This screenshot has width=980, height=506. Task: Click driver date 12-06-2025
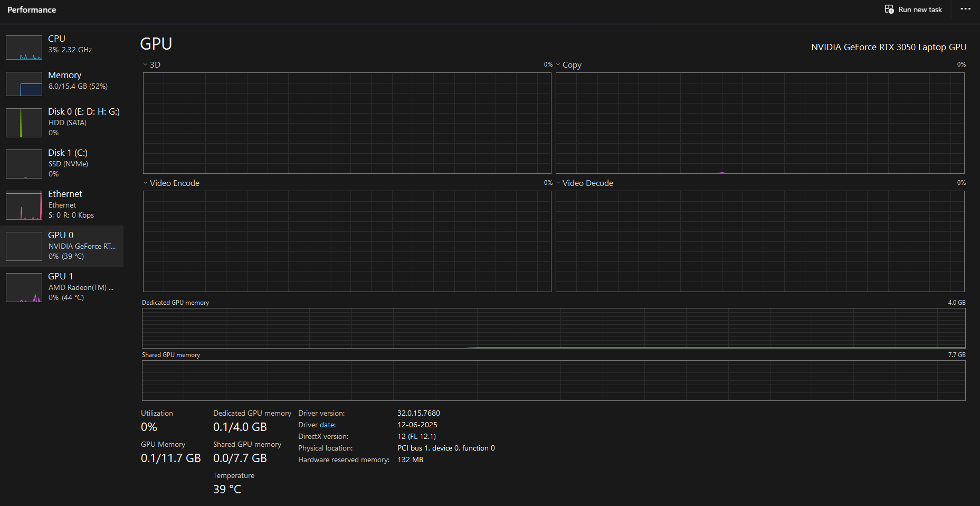tap(417, 425)
